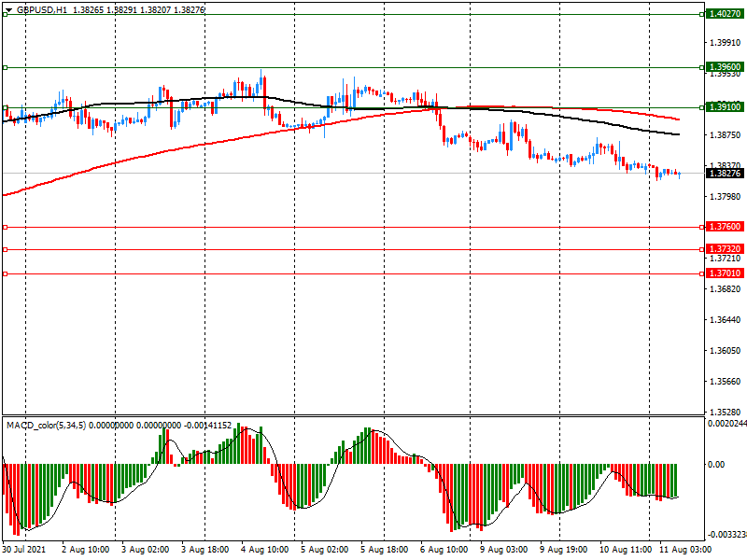
Task: Select the 1.37320 red level label
Action: 725,248
